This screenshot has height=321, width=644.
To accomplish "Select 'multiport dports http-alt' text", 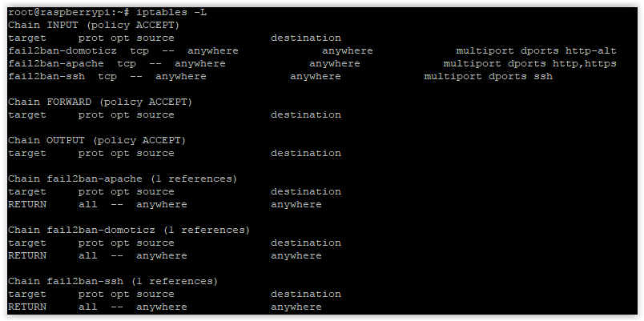I will click(x=536, y=51).
